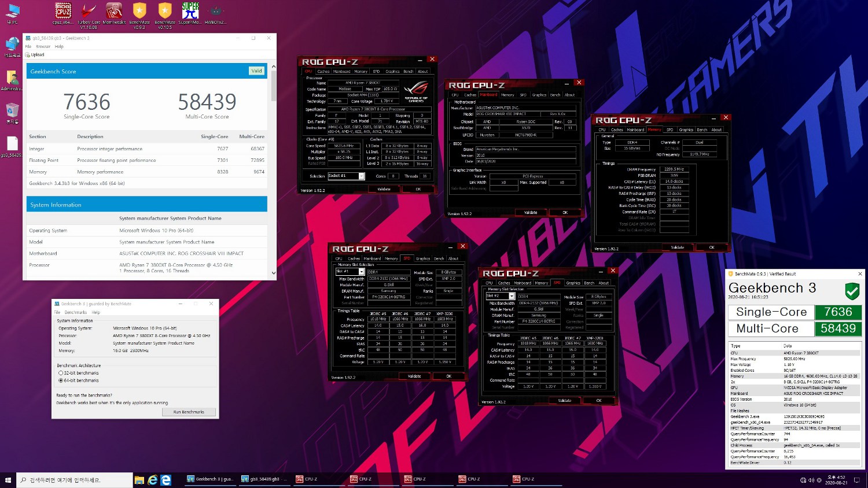Click the network tray icon

[x=803, y=480]
